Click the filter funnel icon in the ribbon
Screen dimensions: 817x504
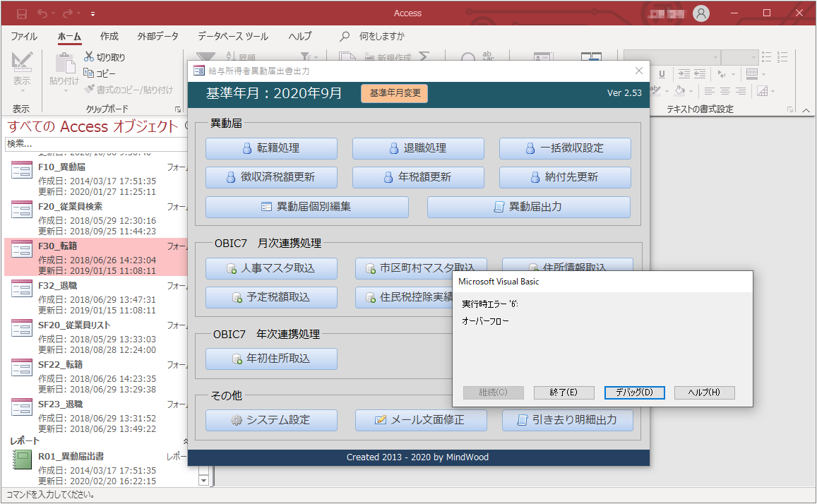pyautogui.click(x=205, y=54)
